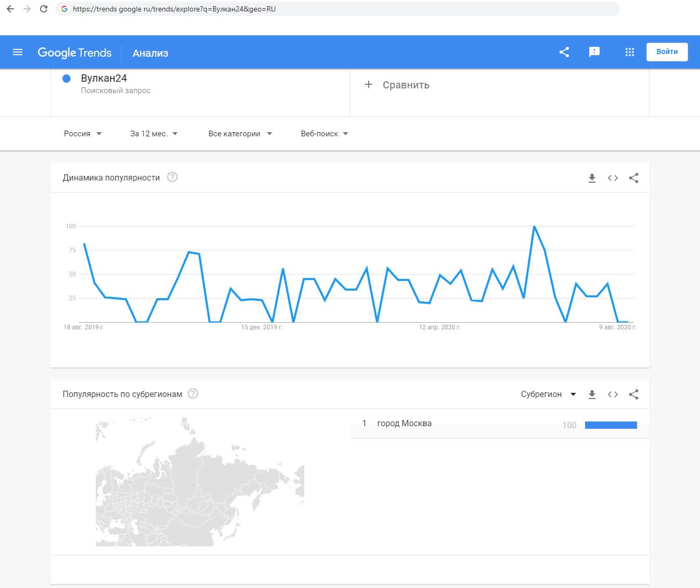Viewport: 700px width, 588px height.
Task: Download the subregion popularity data
Action: click(x=592, y=394)
